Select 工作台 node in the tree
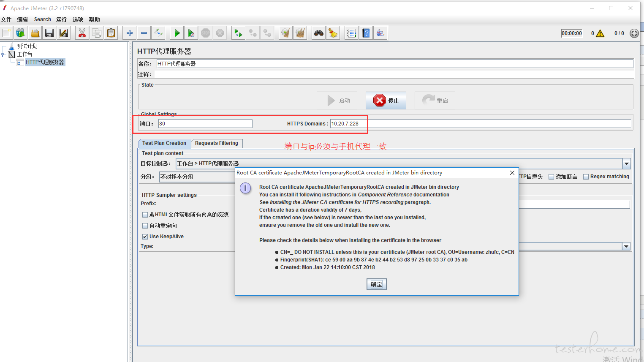The height and width of the screenshot is (362, 644). (x=24, y=54)
